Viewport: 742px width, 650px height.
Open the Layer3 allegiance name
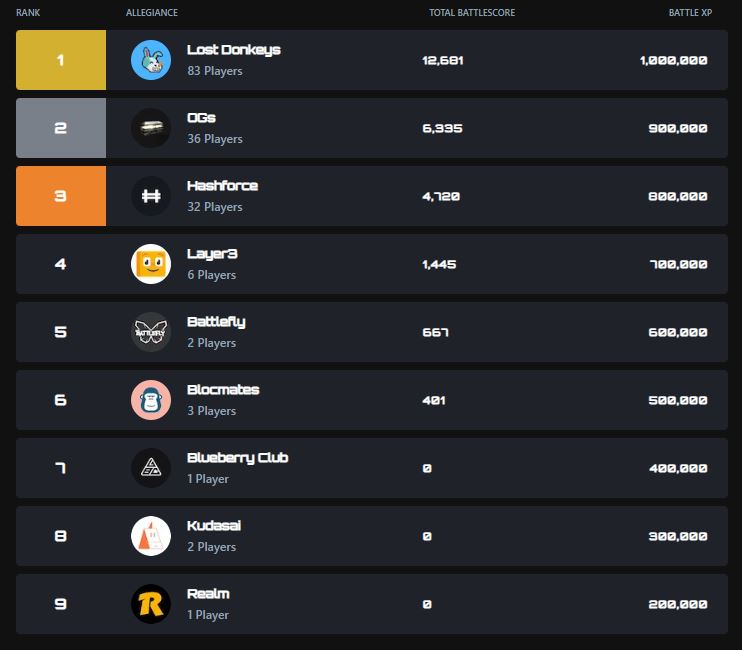[212, 254]
